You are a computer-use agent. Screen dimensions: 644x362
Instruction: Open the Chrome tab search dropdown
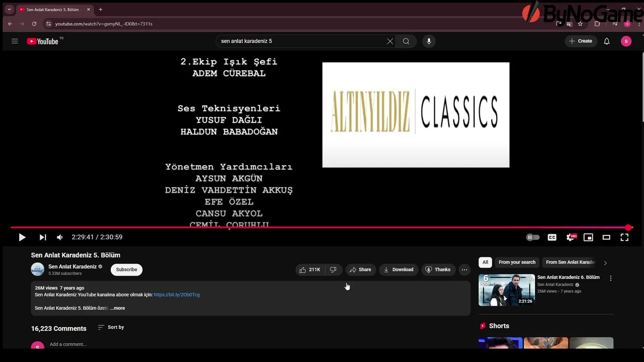[x=9, y=10]
